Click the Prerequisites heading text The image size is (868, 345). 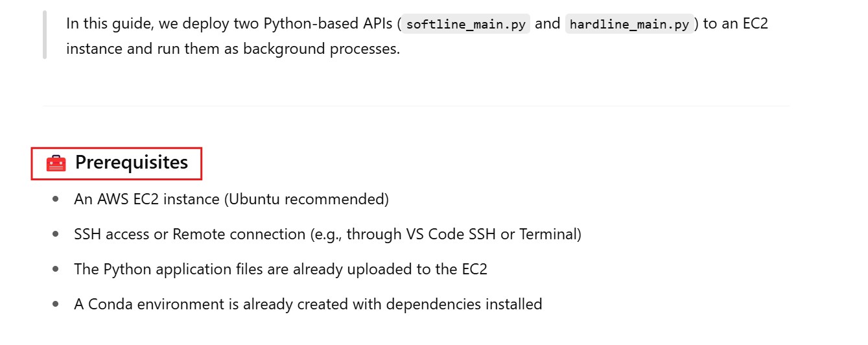point(132,162)
